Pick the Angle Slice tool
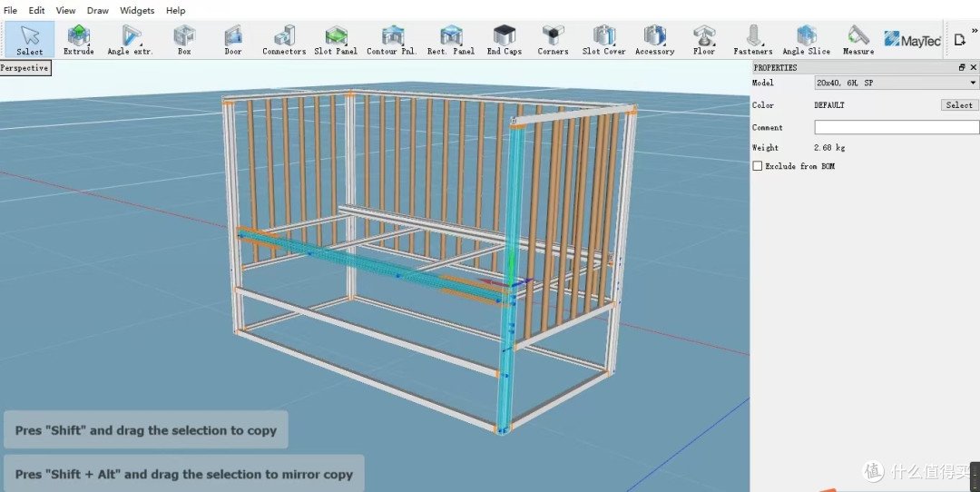Screen dimensions: 980x492 (x=807, y=39)
